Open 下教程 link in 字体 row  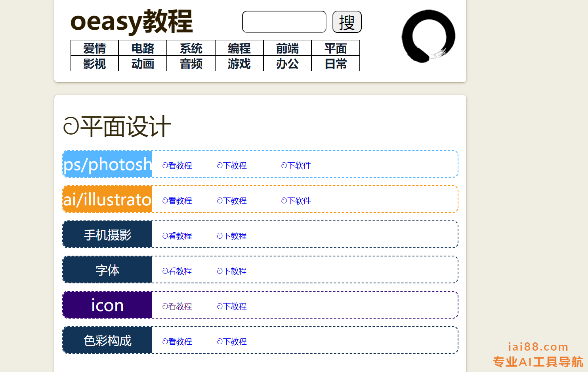coord(232,271)
